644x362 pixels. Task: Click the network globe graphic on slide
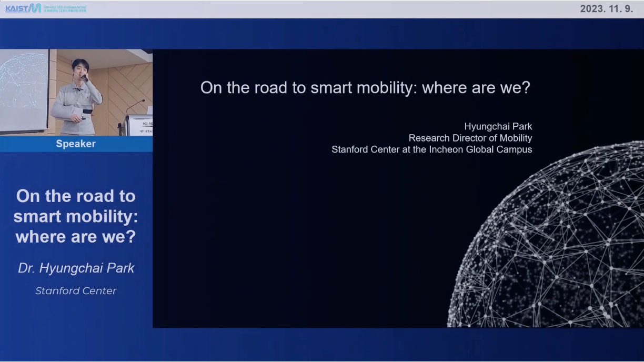(558, 247)
